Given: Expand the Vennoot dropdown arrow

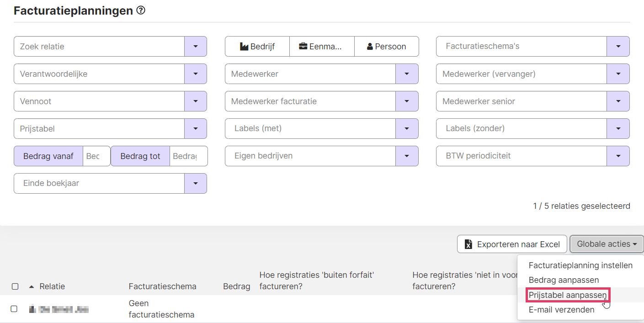Looking at the screenshot, I should pos(196,101).
